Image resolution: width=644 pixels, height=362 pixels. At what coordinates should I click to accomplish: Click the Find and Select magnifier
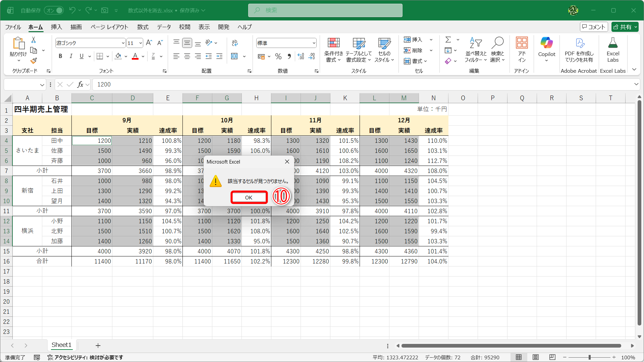pyautogui.click(x=497, y=43)
